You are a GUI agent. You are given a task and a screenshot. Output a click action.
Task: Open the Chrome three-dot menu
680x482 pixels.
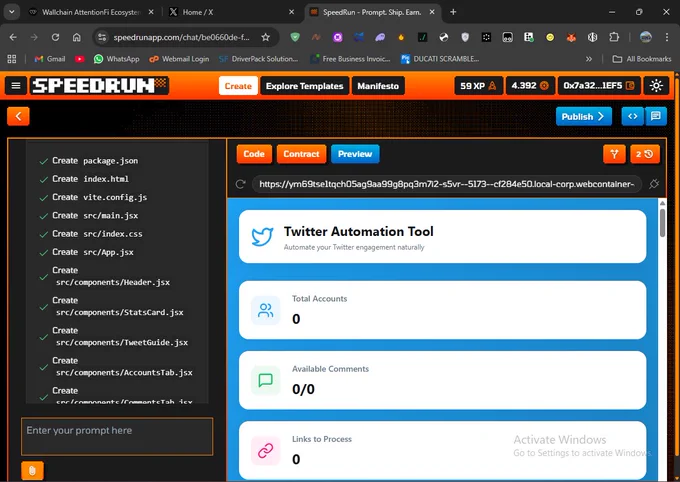[667, 37]
